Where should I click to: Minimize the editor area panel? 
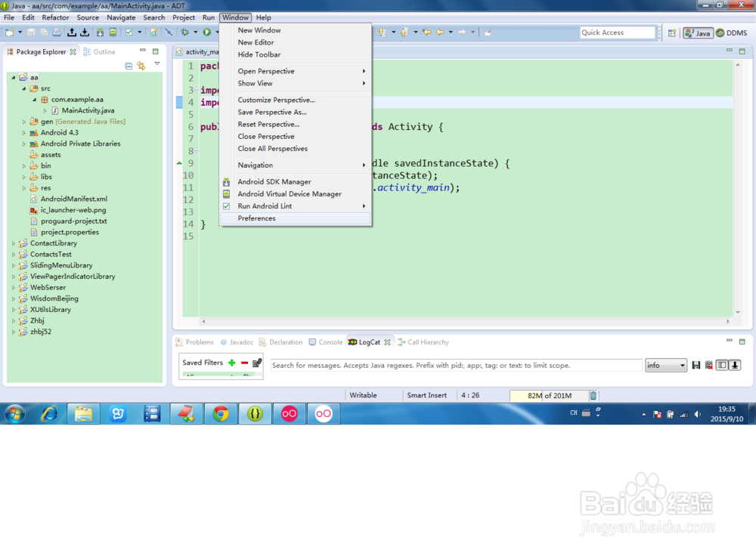pos(729,50)
